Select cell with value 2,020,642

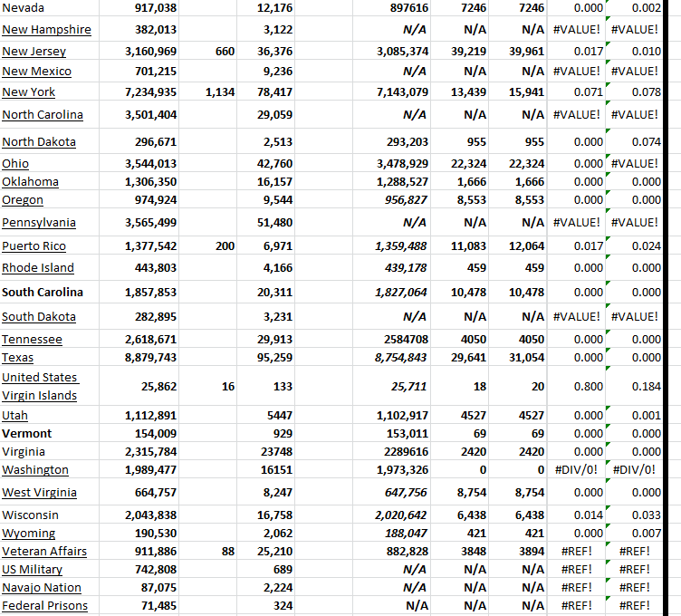coord(392,515)
